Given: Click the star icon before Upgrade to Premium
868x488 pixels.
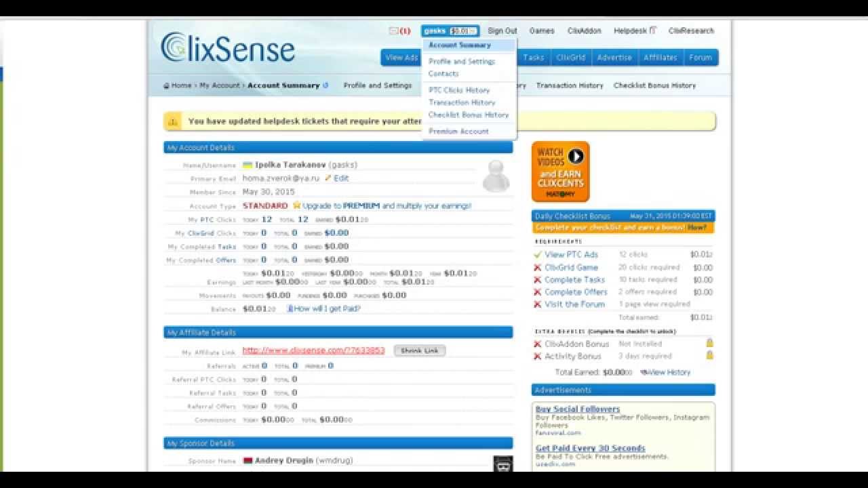Looking at the screenshot, I should tap(296, 205).
